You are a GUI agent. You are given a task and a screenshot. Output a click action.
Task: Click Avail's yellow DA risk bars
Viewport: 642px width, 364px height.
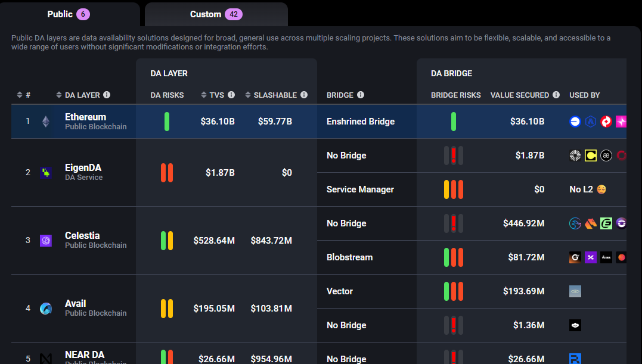coord(167,309)
